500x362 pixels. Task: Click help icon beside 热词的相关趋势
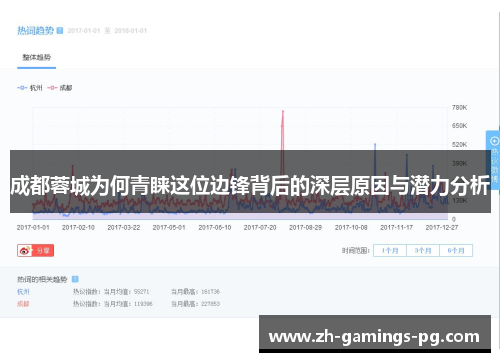pyautogui.click(x=75, y=279)
